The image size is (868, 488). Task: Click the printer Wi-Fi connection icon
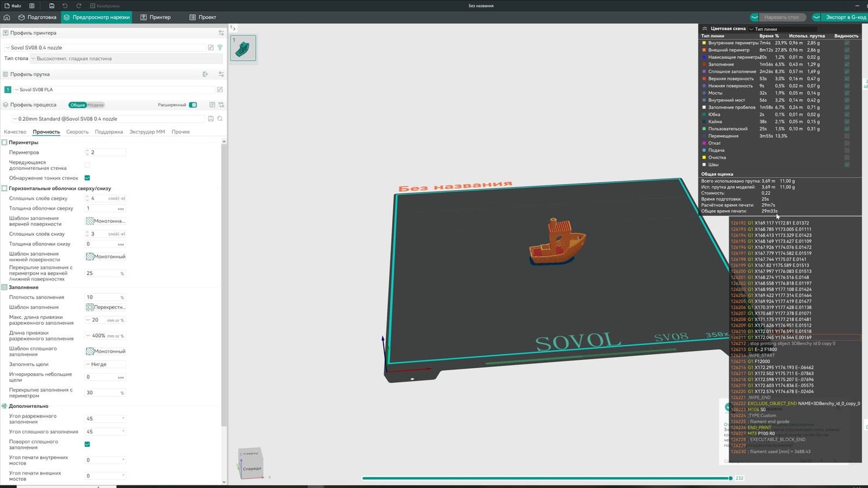(x=220, y=48)
